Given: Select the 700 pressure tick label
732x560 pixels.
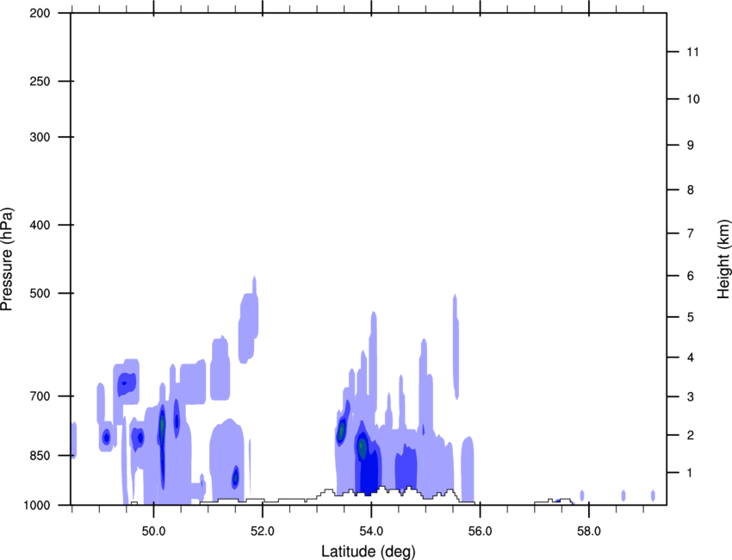Looking at the screenshot, I should click(x=40, y=396).
